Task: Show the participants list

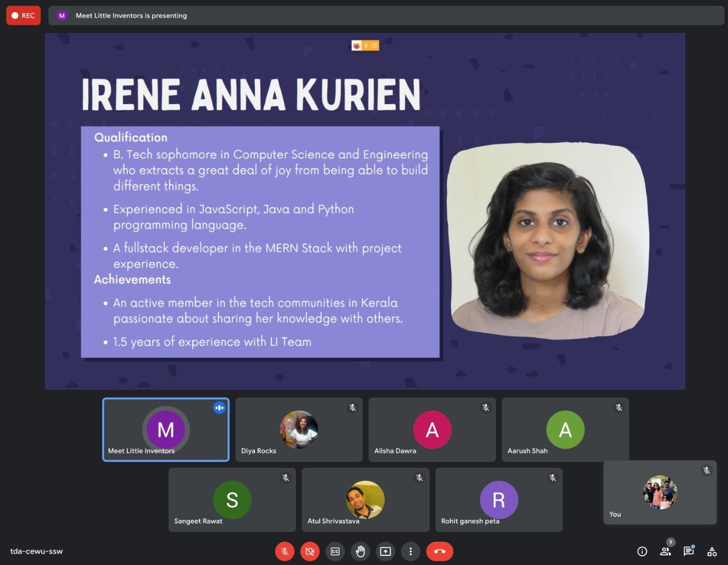Action: [x=665, y=551]
